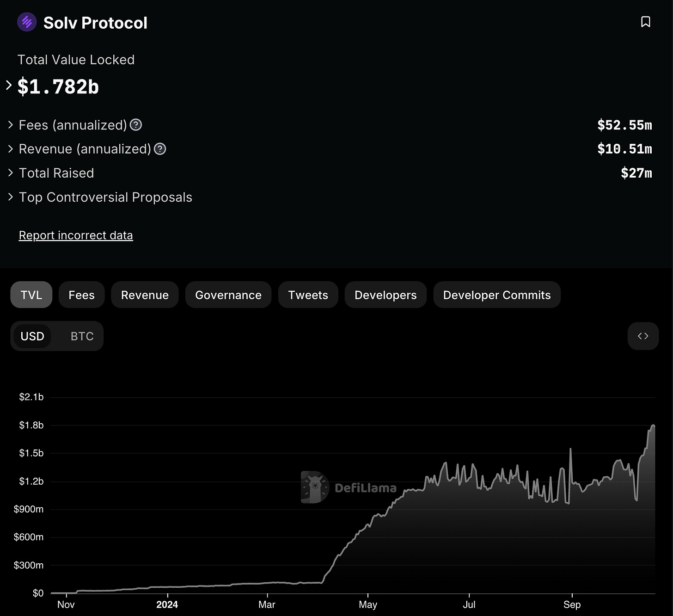Click the Nov x-axis label

[66, 604]
